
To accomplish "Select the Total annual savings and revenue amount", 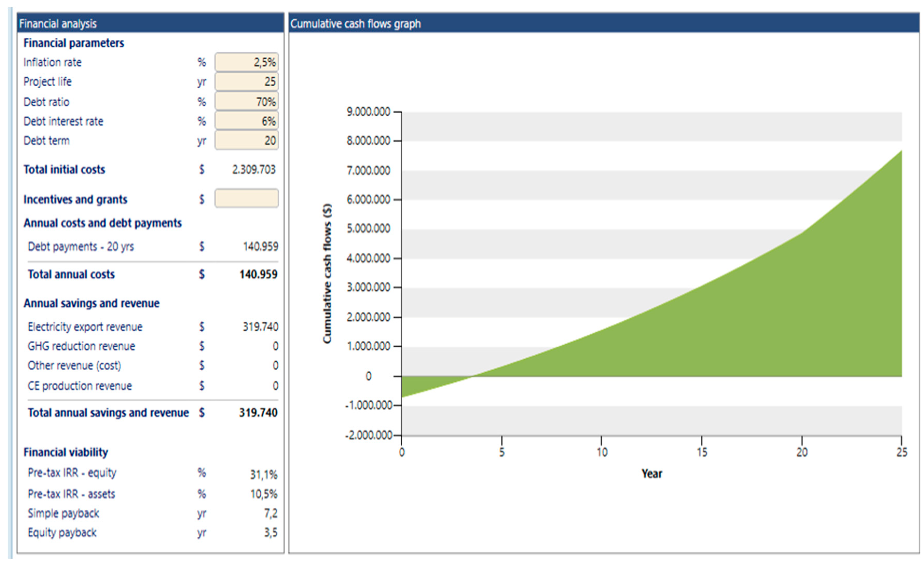I will (x=258, y=413).
